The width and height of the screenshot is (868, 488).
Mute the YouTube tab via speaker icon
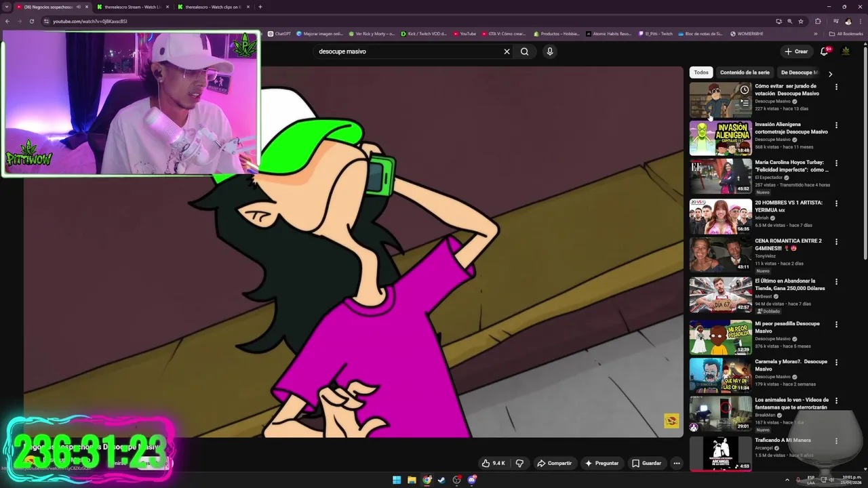pyautogui.click(x=78, y=7)
